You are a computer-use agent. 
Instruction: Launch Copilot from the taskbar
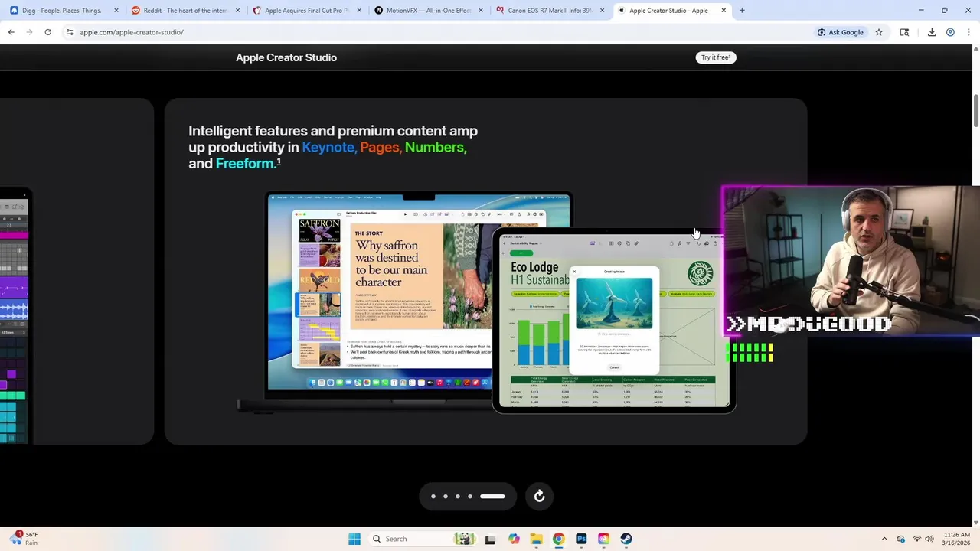click(x=514, y=539)
